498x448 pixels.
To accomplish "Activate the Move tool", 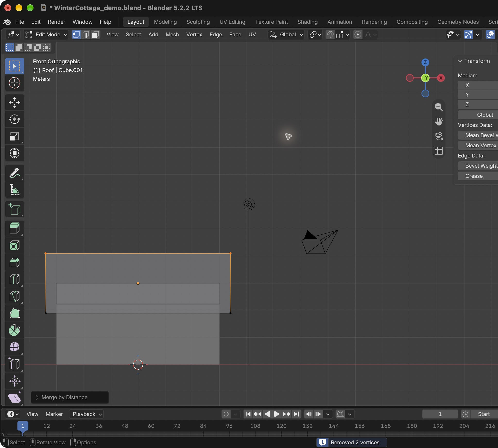I will point(15,102).
